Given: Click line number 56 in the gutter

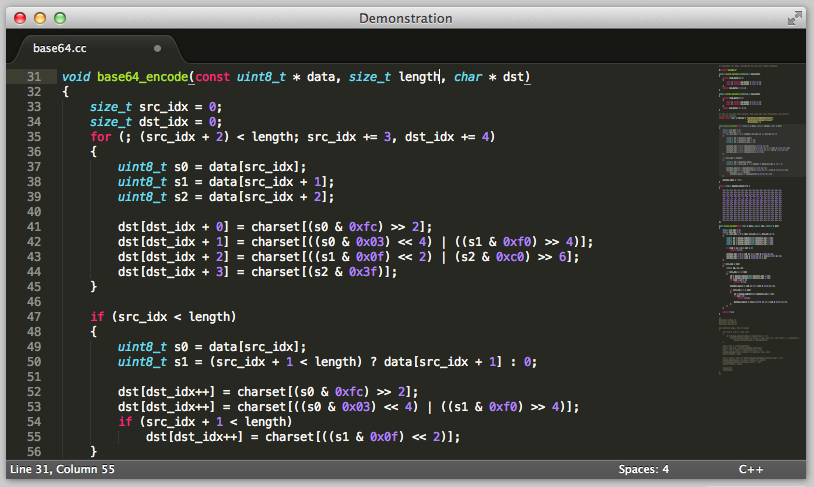Looking at the screenshot, I should pos(34,452).
